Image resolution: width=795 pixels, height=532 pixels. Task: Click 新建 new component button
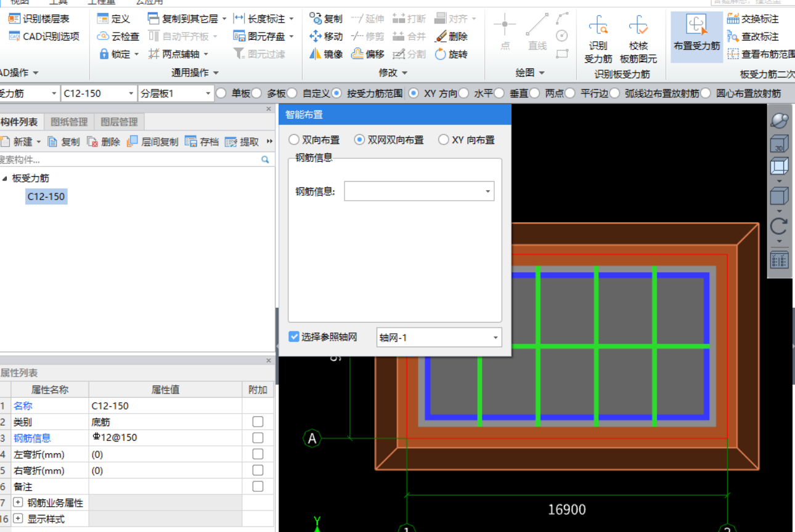[x=21, y=142]
